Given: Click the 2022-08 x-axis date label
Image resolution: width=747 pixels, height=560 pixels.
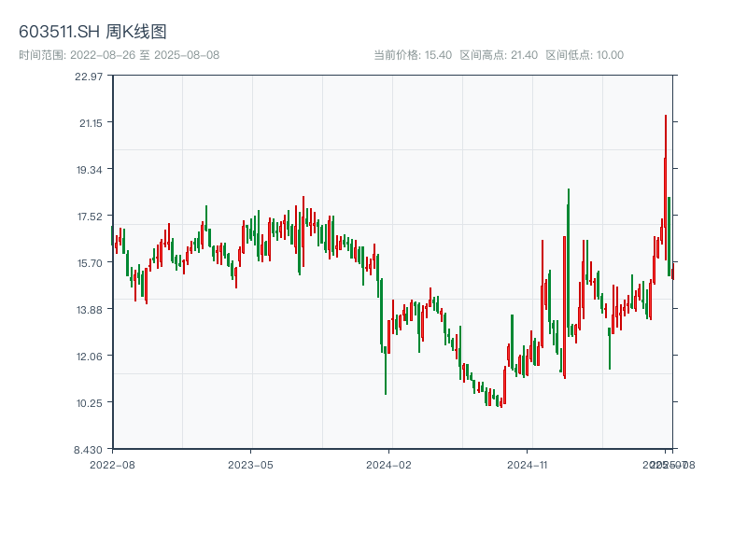Looking at the screenshot, I should [x=112, y=464].
